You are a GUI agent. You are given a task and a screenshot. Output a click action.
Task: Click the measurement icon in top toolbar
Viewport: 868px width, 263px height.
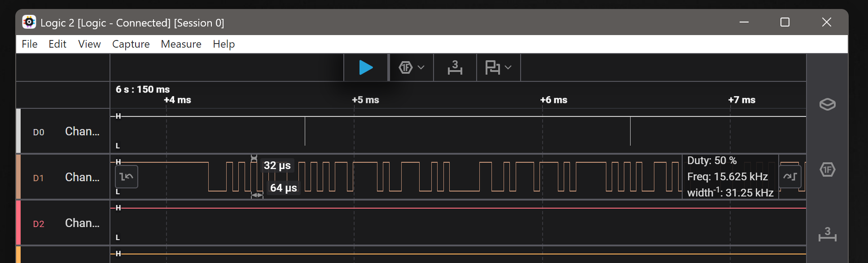pos(455,67)
